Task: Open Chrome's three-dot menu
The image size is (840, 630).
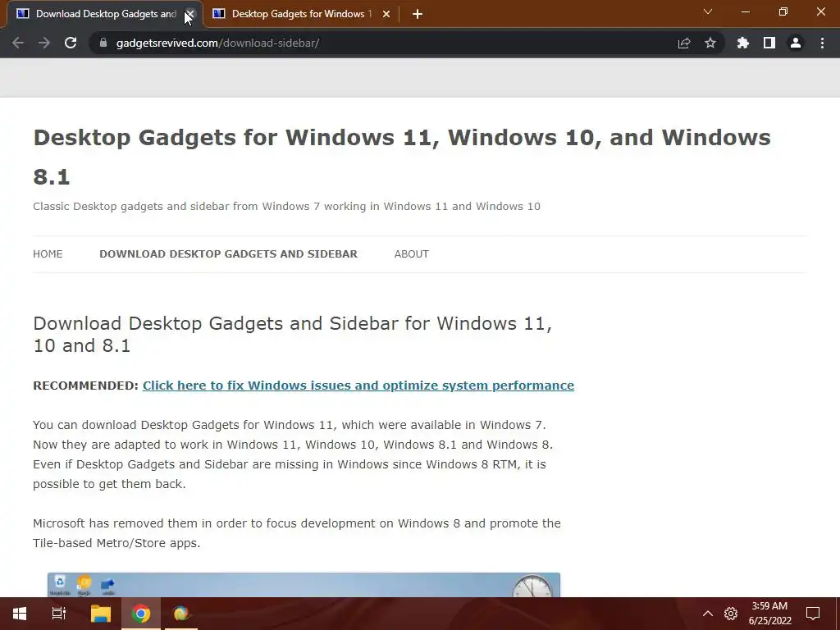Action: (822, 43)
